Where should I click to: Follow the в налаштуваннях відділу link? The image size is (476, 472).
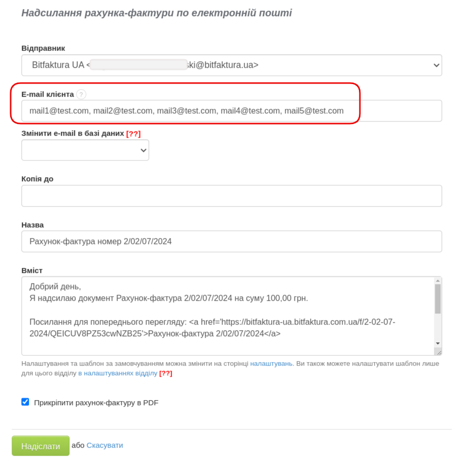pyautogui.click(x=118, y=373)
